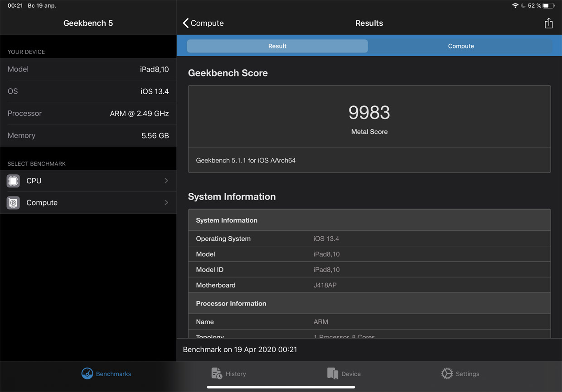The height and width of the screenshot is (392, 562).
Task: Tap the Motherboard J418AP row
Action: [x=369, y=285]
